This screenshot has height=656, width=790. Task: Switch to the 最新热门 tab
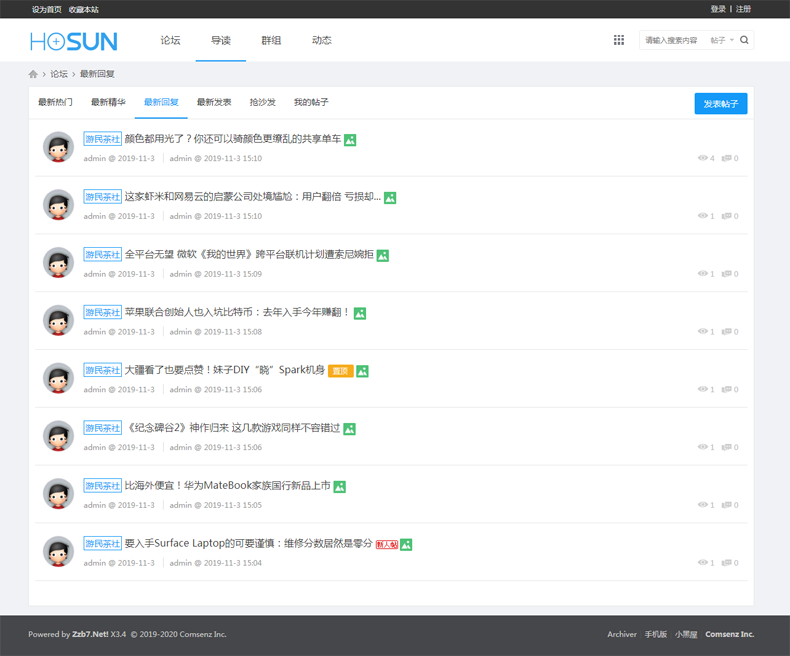click(x=55, y=102)
